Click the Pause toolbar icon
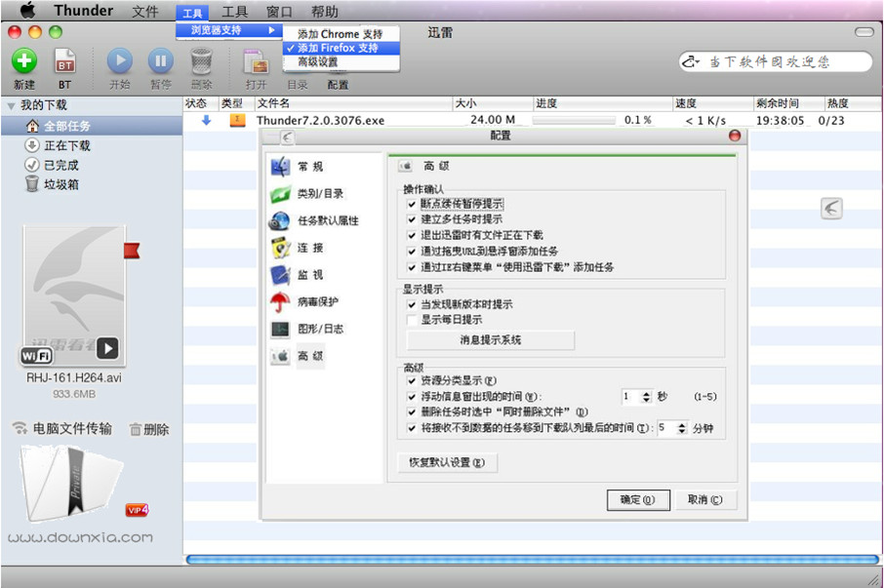 click(161, 60)
